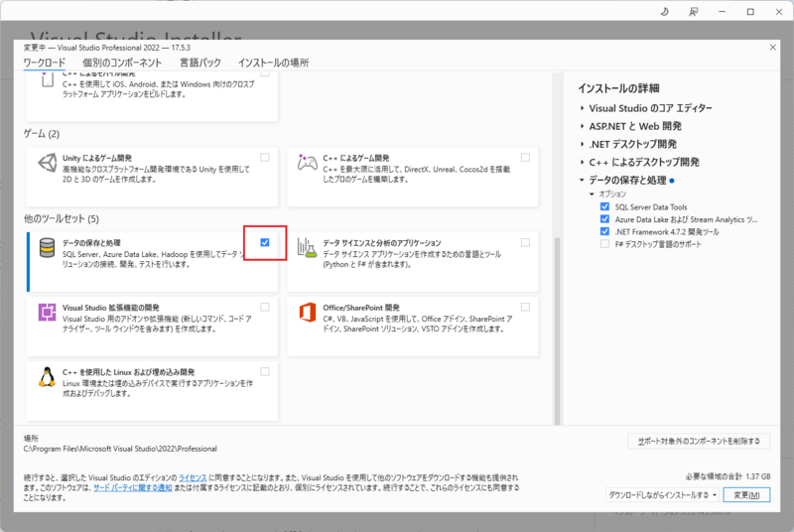The width and height of the screenshot is (794, 532).
Task: Uncheck データの保存と処理 workload checkbox
Action: (x=265, y=242)
